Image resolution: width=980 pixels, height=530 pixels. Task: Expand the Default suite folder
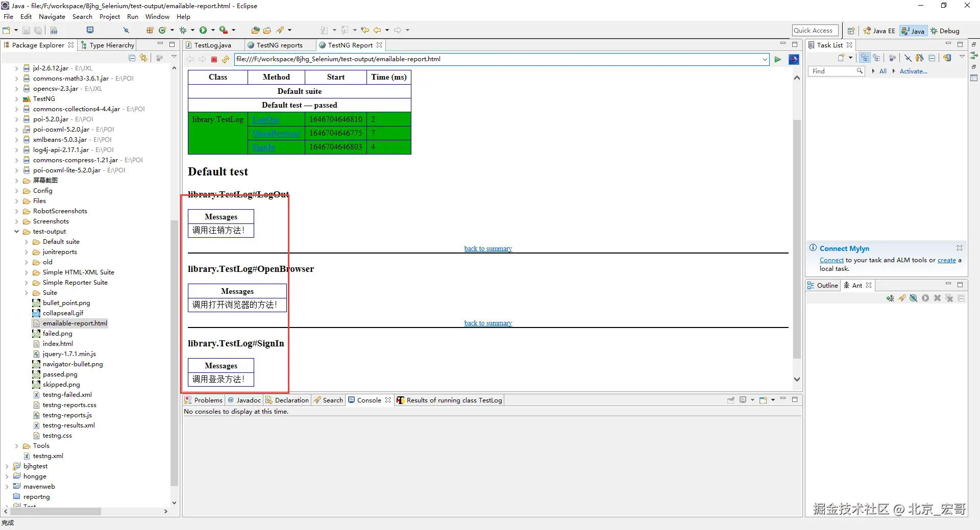[27, 242]
